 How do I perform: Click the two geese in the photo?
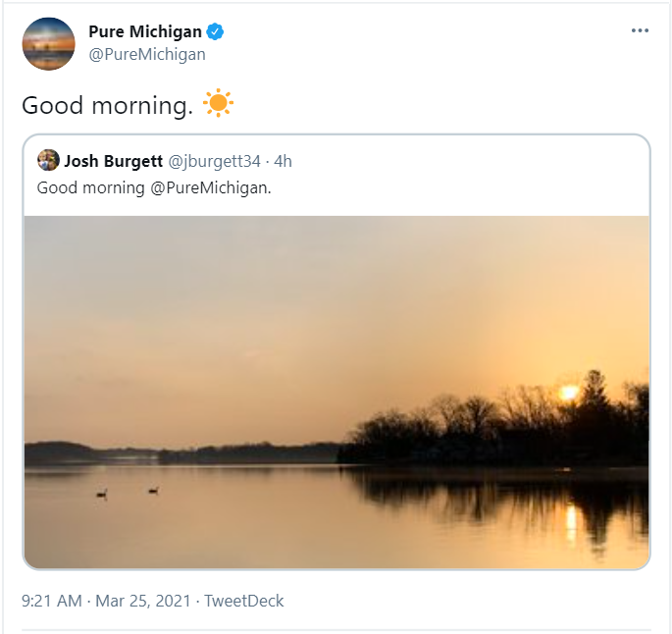pyautogui.click(x=128, y=491)
